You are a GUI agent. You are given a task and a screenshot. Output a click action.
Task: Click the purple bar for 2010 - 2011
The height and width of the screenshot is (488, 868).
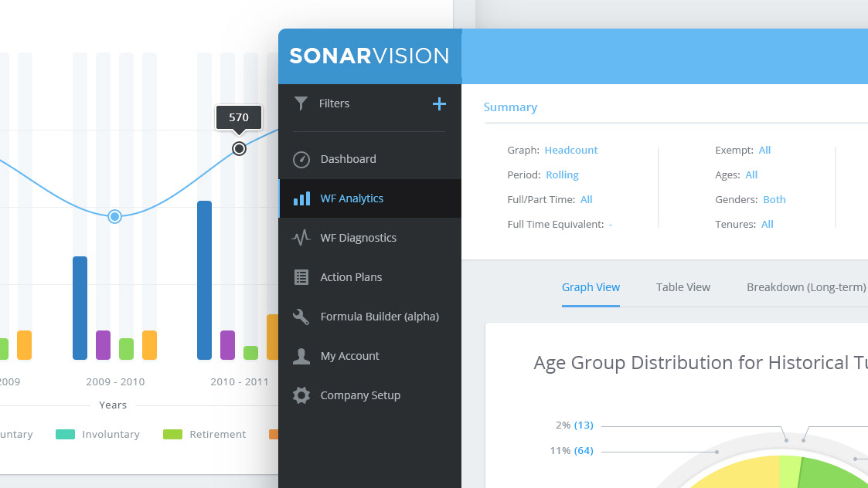pyautogui.click(x=227, y=344)
